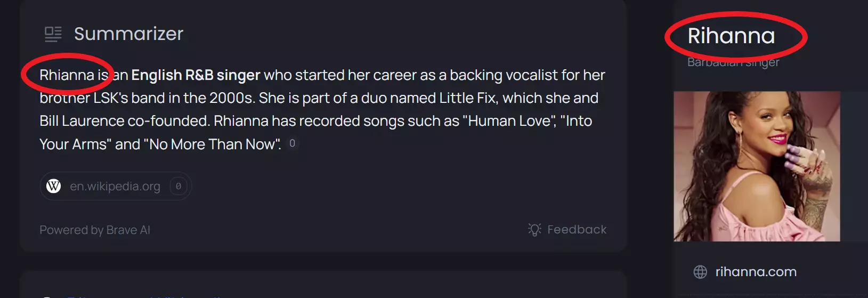Visit the rihanna.com website link
The height and width of the screenshot is (298, 868).
[756, 272]
